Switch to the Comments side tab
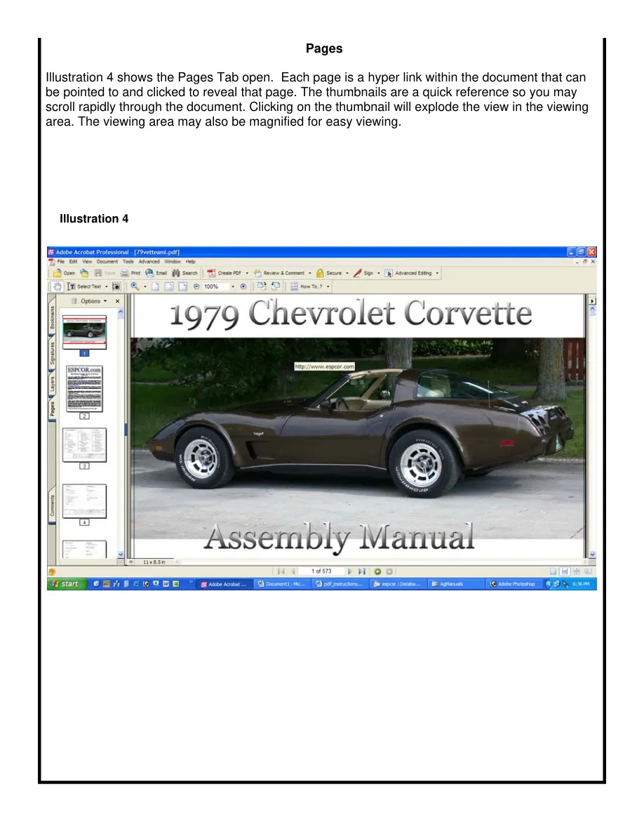Screen dimensions: 644x834 [52, 505]
